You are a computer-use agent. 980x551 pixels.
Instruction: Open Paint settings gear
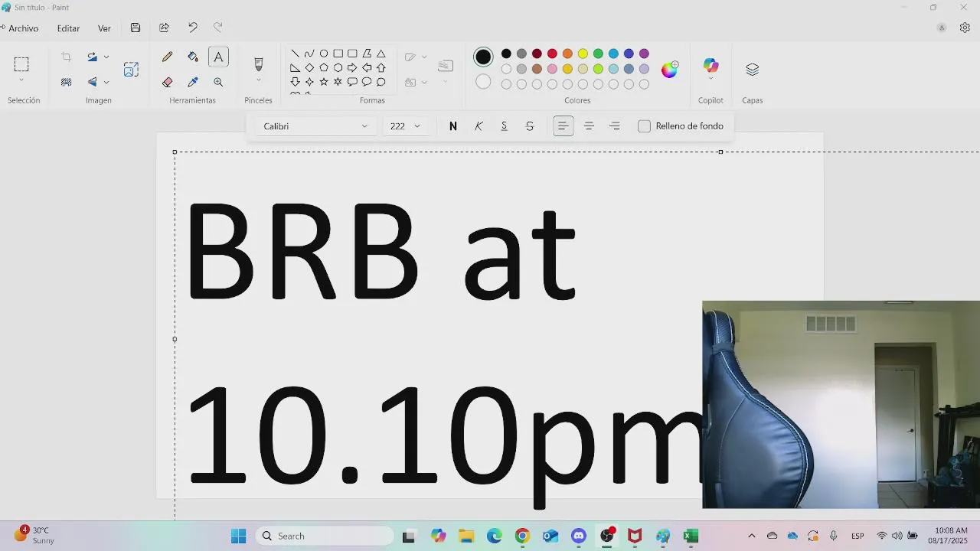click(965, 28)
